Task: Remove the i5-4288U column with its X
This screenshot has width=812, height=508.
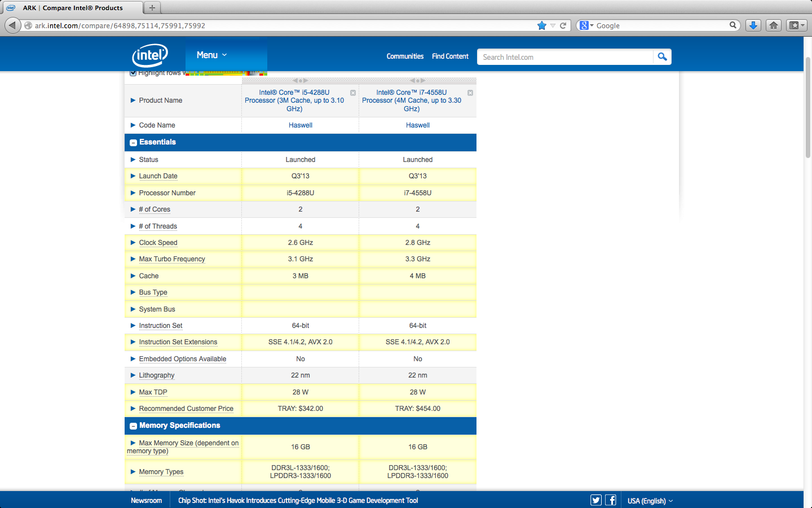Action: 353,93
